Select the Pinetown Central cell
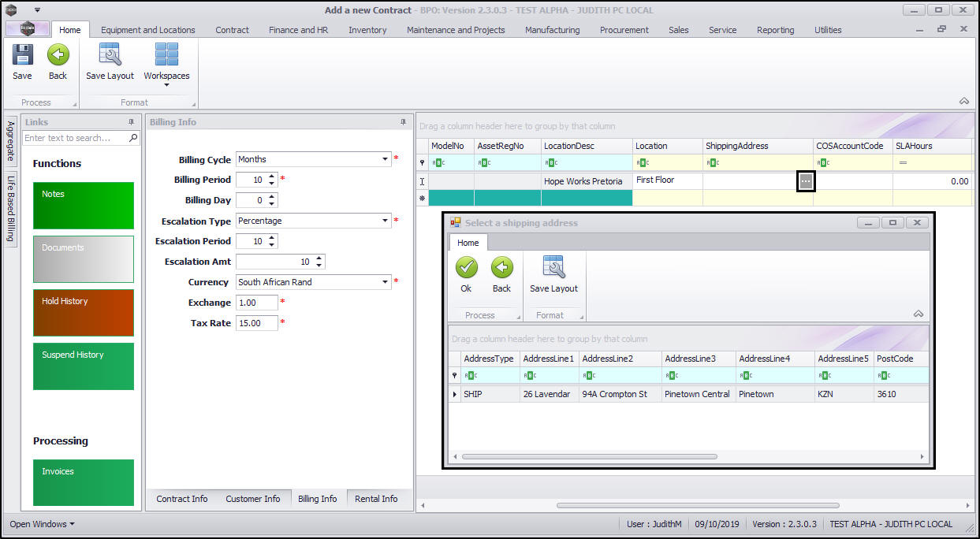Screen dimensions: 980x539 tap(699, 394)
